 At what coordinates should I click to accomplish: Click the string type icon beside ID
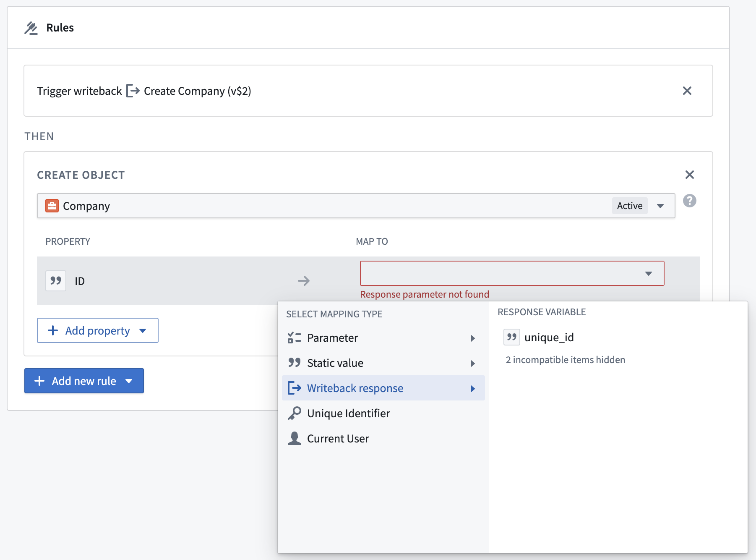56,281
